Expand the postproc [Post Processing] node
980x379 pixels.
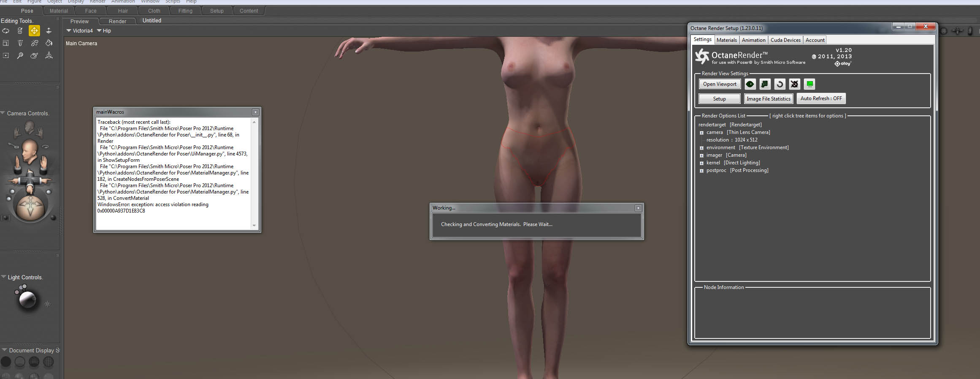701,171
